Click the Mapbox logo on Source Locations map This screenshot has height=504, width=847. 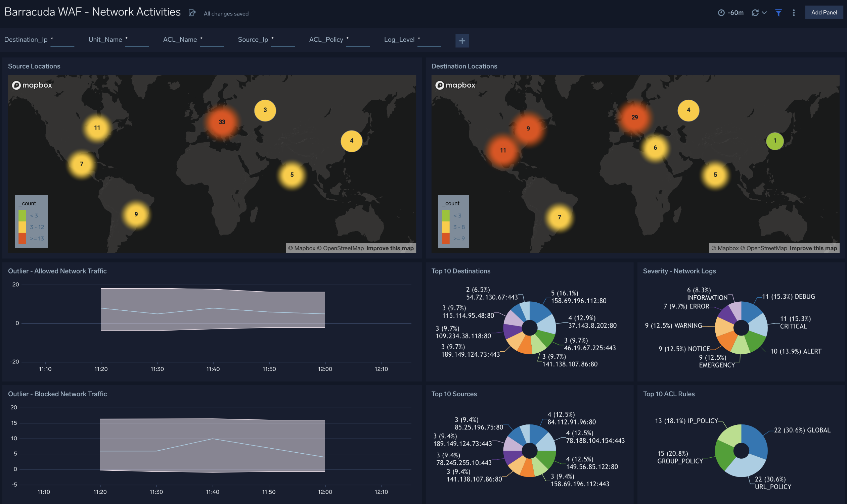(32, 85)
